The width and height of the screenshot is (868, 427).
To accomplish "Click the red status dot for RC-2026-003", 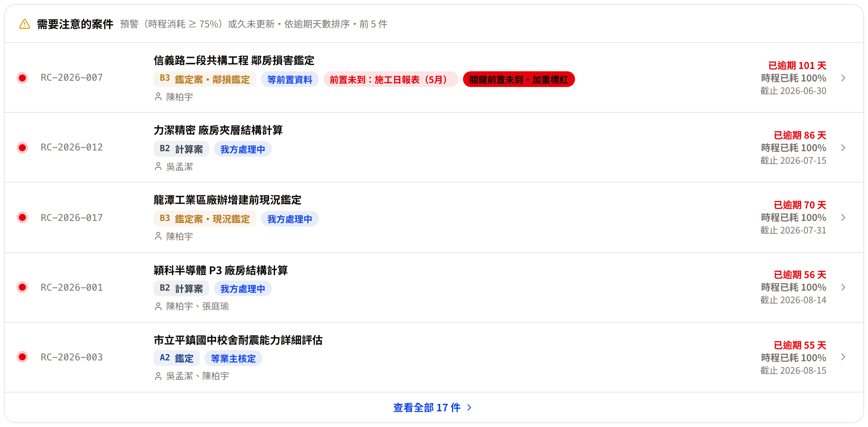I will [22, 357].
